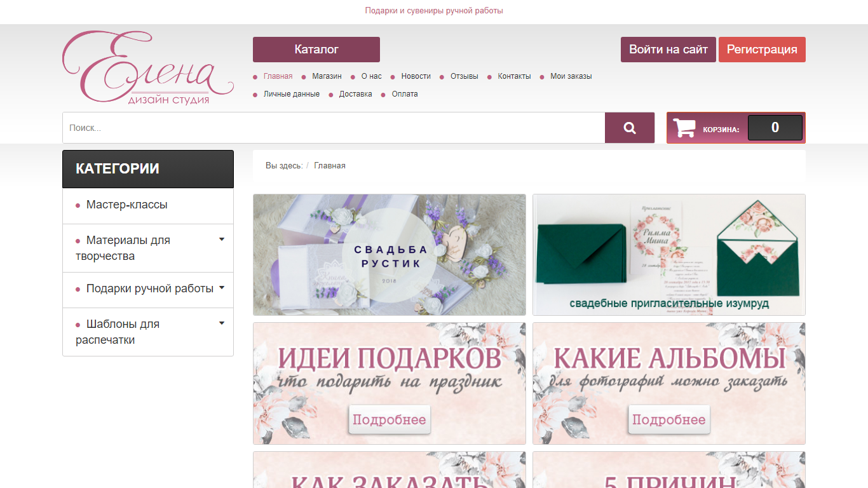Open Шаблоны для распечатки category link

coord(118,332)
